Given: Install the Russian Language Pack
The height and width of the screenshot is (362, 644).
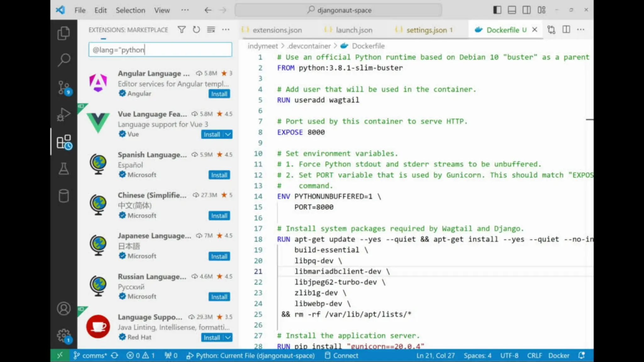Looking at the screenshot, I should [219, 297].
